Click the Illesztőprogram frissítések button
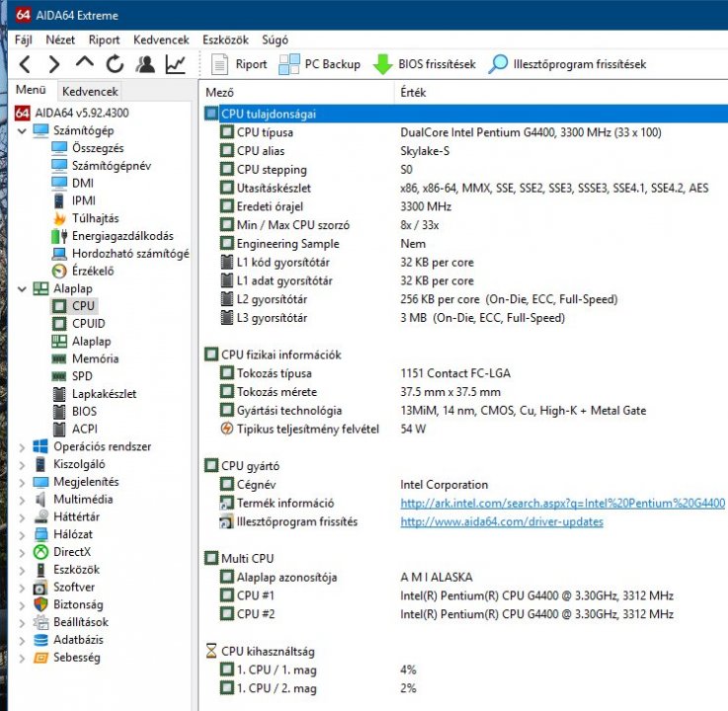The height and width of the screenshot is (711, 728). tap(567, 64)
